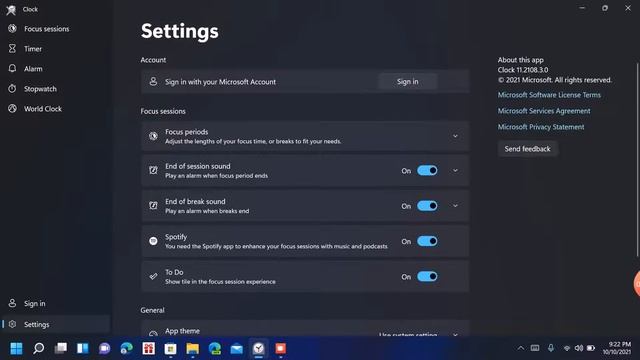Image resolution: width=640 pixels, height=360 pixels.
Task: Open Microsoft Privacy Statement link
Action: point(541,127)
